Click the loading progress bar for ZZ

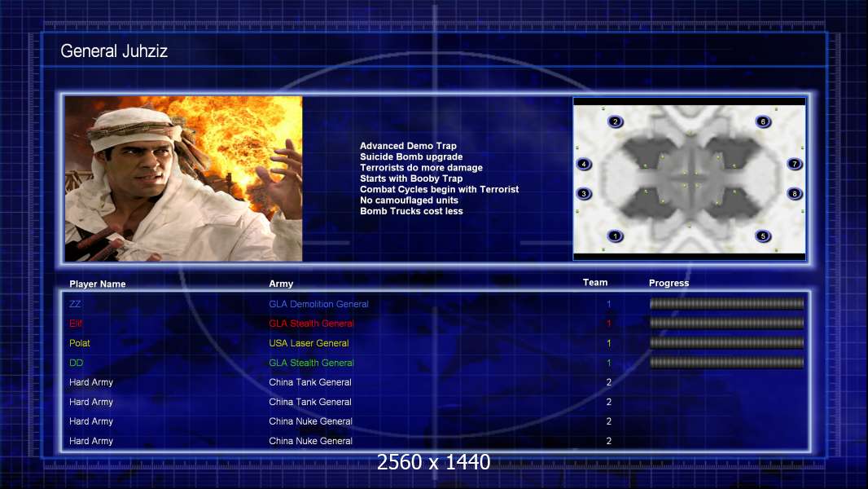pos(726,304)
